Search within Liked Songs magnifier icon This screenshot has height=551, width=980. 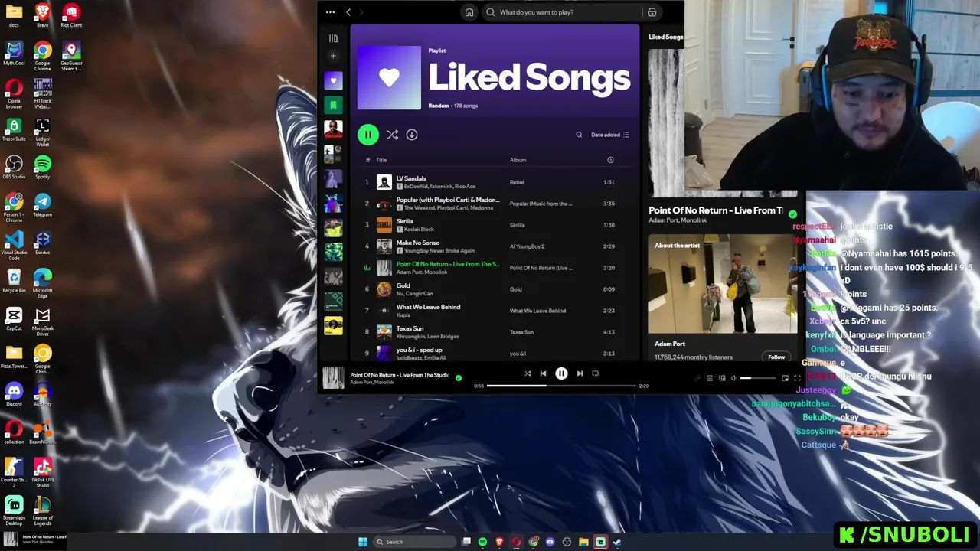(579, 135)
